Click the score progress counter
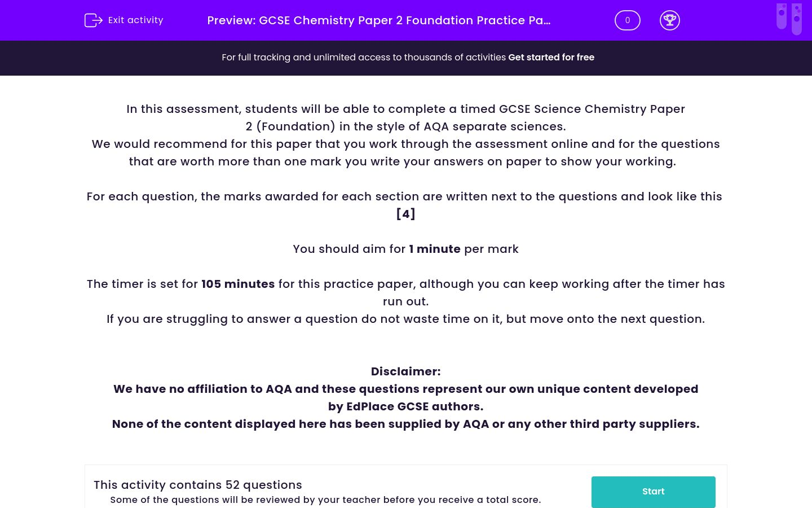This screenshot has width=812, height=508. 627,20
